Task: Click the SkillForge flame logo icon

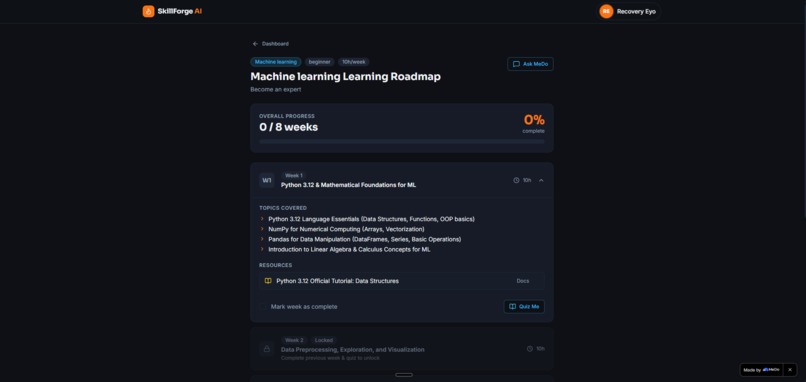Action: pos(148,11)
